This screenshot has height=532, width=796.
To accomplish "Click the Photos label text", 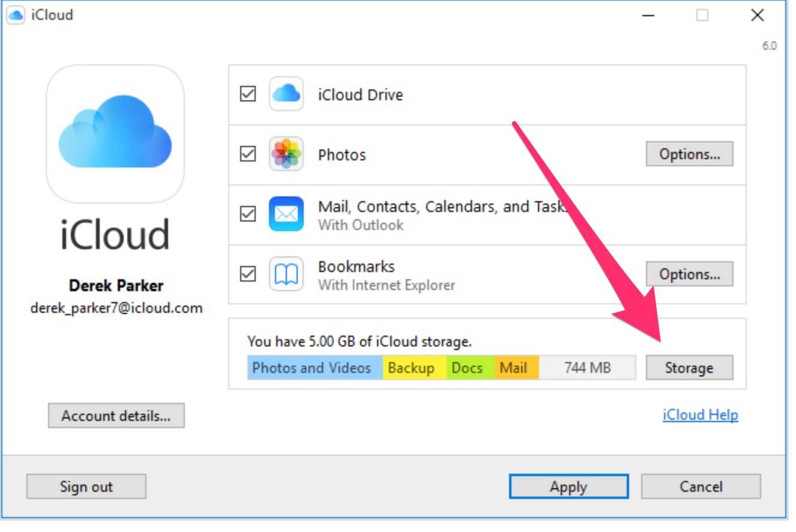I will (x=342, y=154).
